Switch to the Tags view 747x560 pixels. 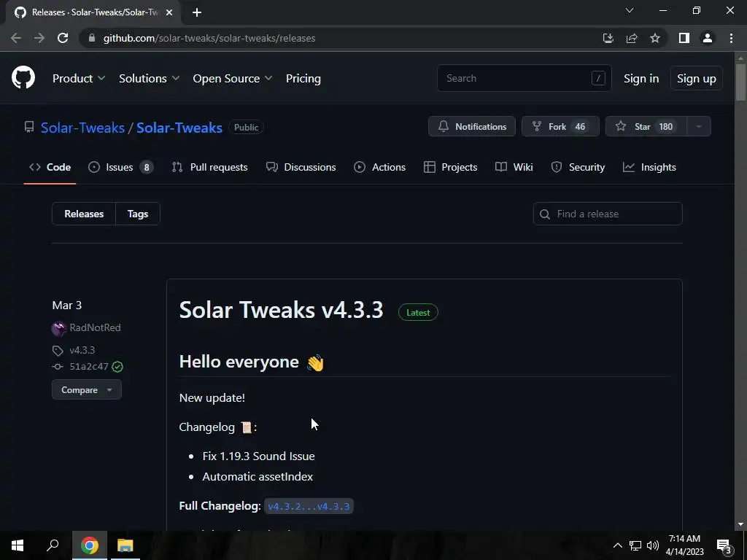point(138,214)
